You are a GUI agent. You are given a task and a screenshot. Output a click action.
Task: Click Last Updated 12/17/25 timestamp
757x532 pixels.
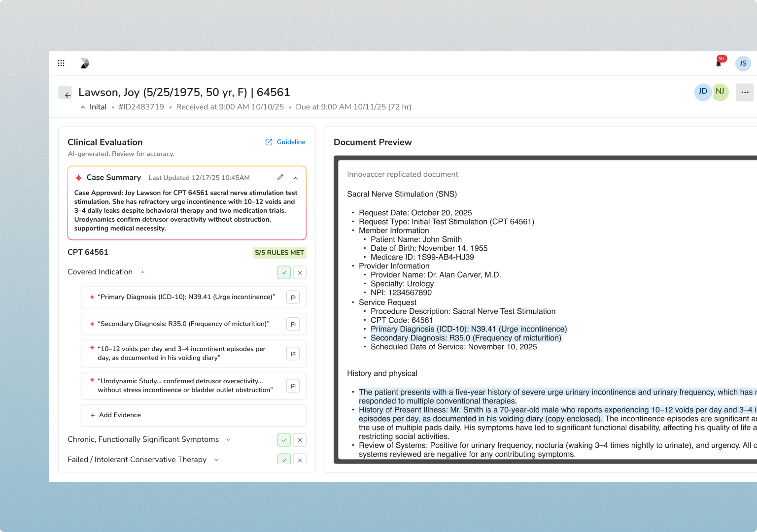[199, 178]
